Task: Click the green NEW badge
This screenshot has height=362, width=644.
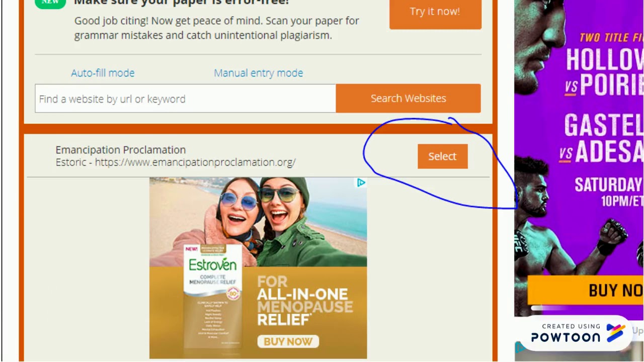Action: 50,3
